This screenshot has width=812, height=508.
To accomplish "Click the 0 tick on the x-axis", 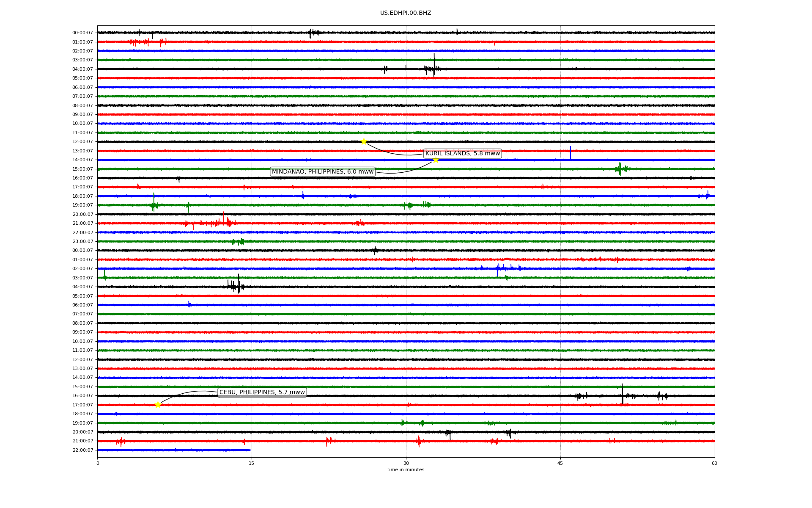I will [98, 463].
